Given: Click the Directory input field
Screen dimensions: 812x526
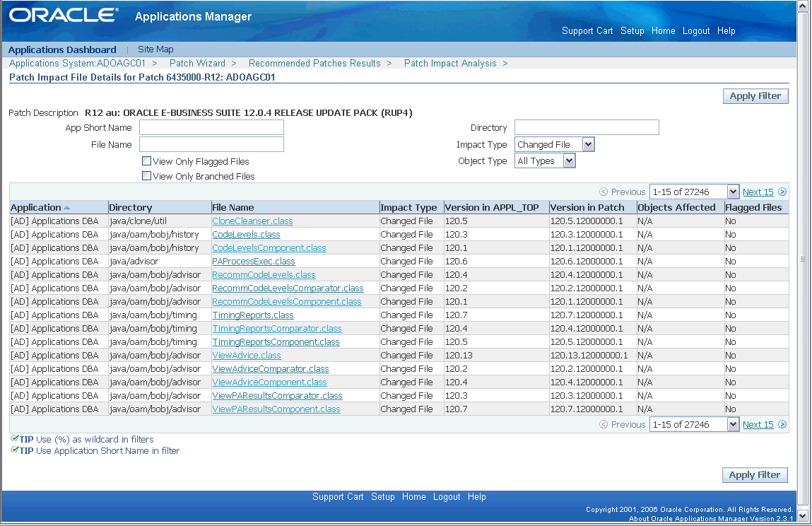Looking at the screenshot, I should (x=587, y=127).
